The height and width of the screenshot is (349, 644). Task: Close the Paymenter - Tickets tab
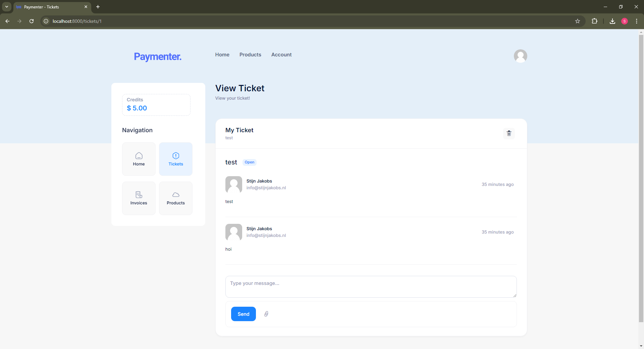click(86, 7)
